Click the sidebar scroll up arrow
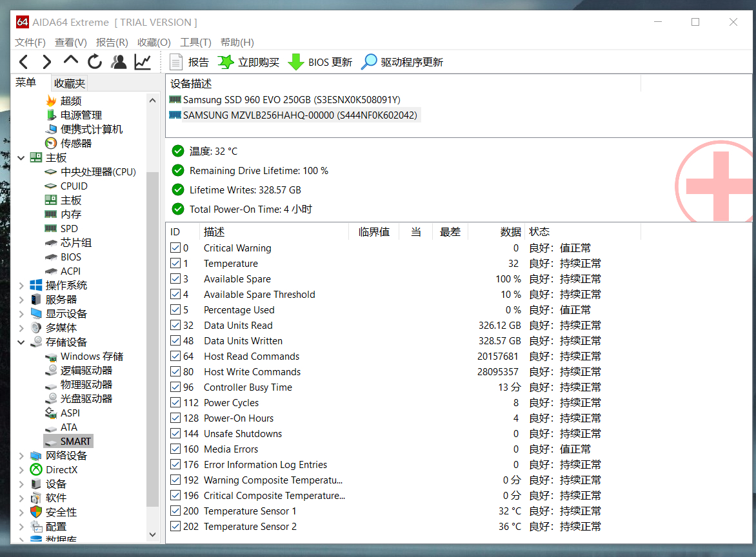 coord(152,100)
